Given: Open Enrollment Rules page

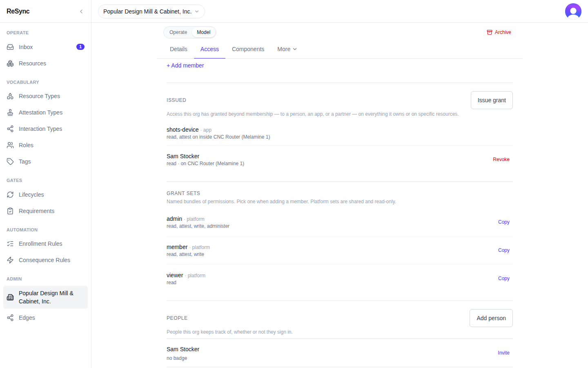Looking at the screenshot, I should coord(45,244).
